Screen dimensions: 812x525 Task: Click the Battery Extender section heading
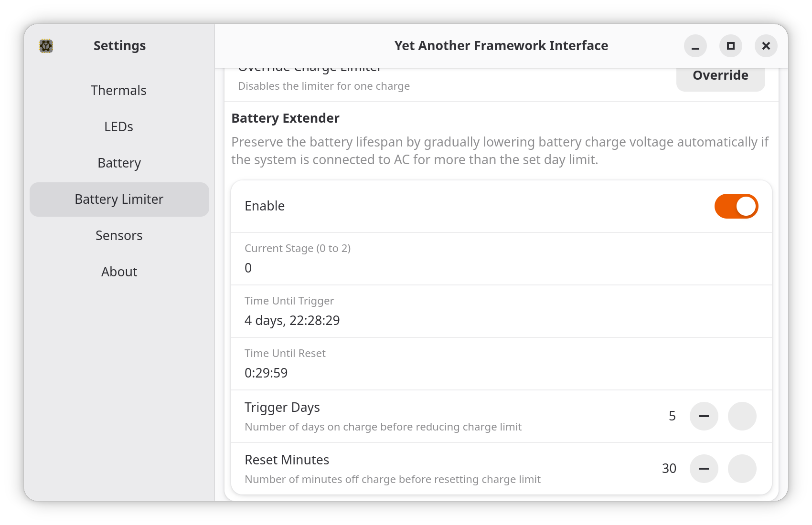click(285, 118)
